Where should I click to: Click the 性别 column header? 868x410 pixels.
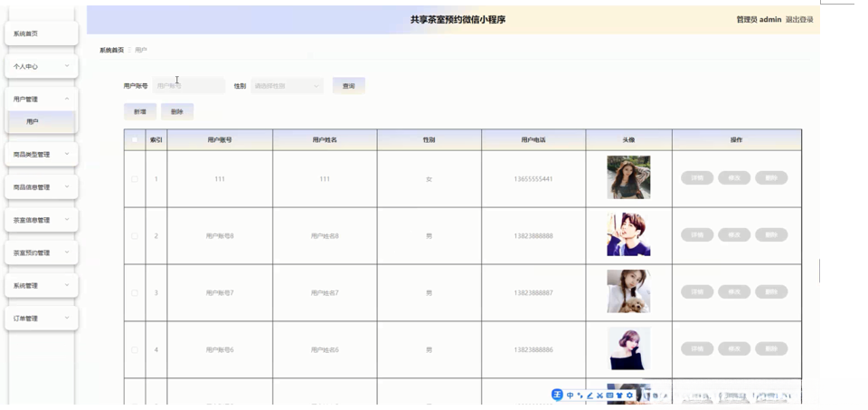pos(429,140)
